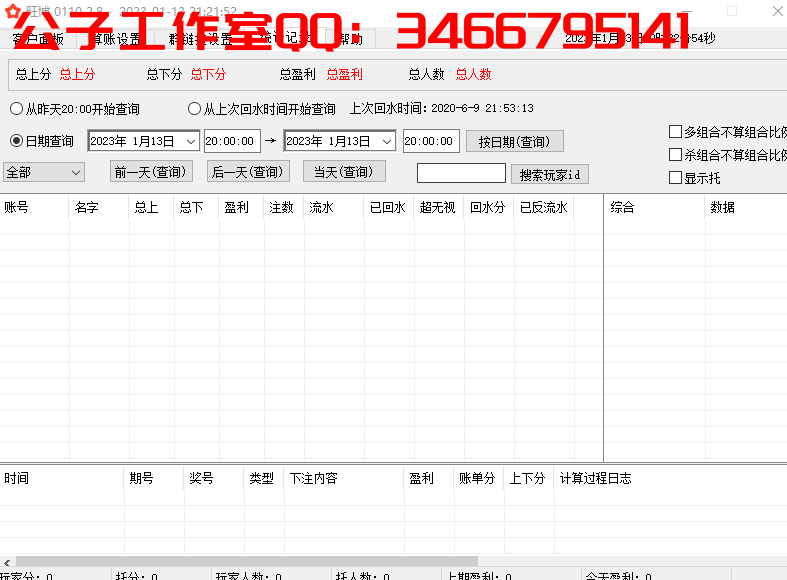Open the end date dropdown calendar
Screen dimensions: 787x580
[x=387, y=141]
